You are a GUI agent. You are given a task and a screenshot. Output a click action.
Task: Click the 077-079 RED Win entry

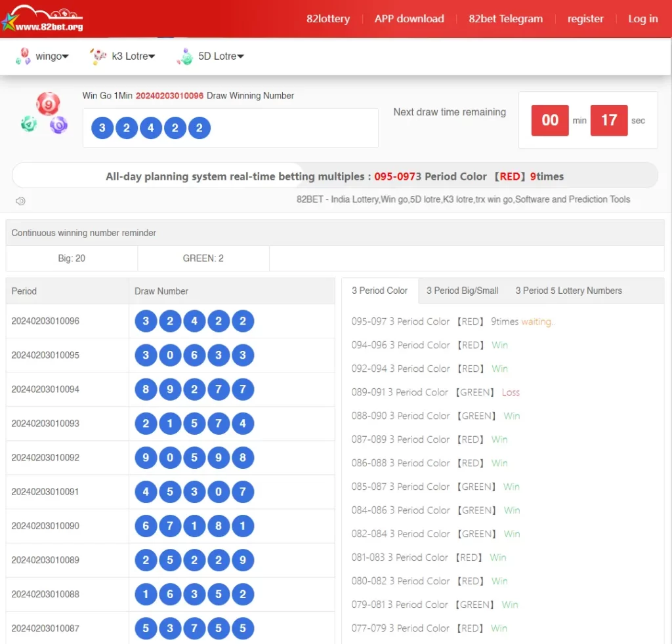pyautogui.click(x=429, y=628)
